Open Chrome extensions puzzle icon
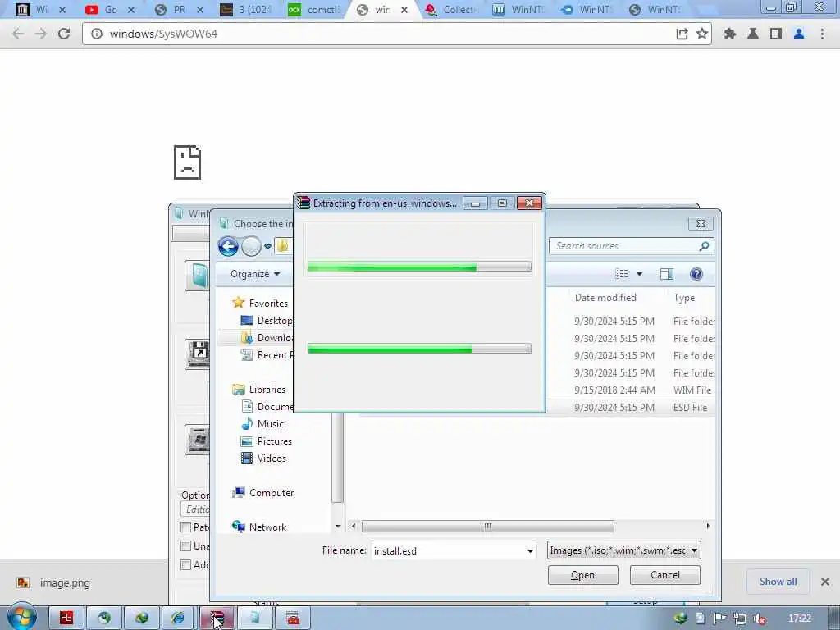Viewport: 840px width, 630px height. [x=729, y=34]
